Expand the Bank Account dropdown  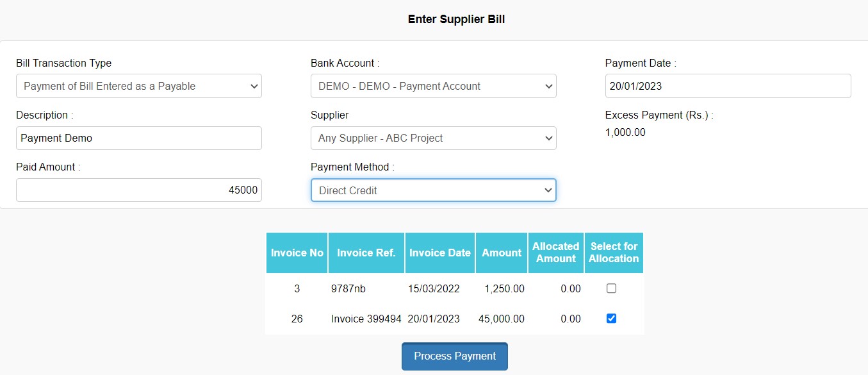(433, 86)
